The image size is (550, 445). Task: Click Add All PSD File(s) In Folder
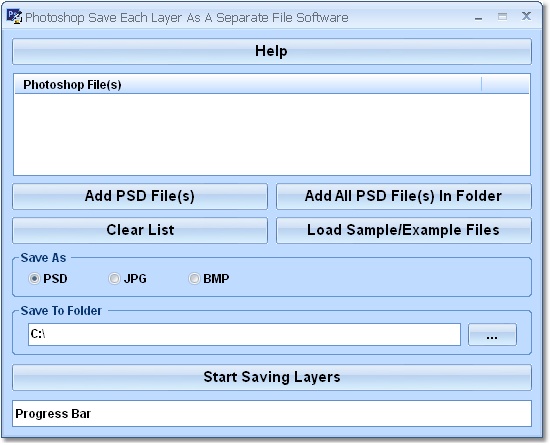tap(404, 196)
